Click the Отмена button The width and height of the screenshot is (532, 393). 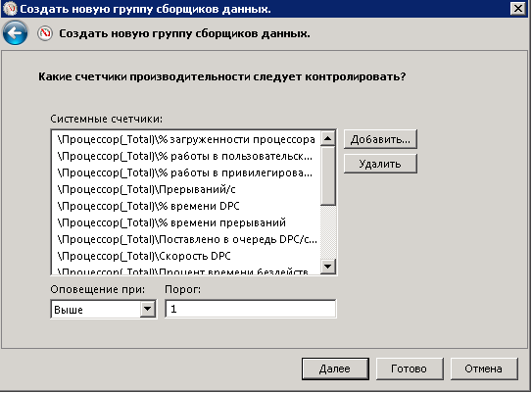point(484,368)
